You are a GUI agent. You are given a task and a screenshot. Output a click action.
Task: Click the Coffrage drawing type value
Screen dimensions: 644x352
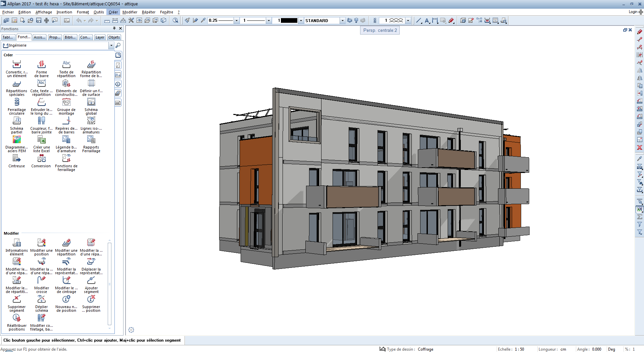click(425, 349)
